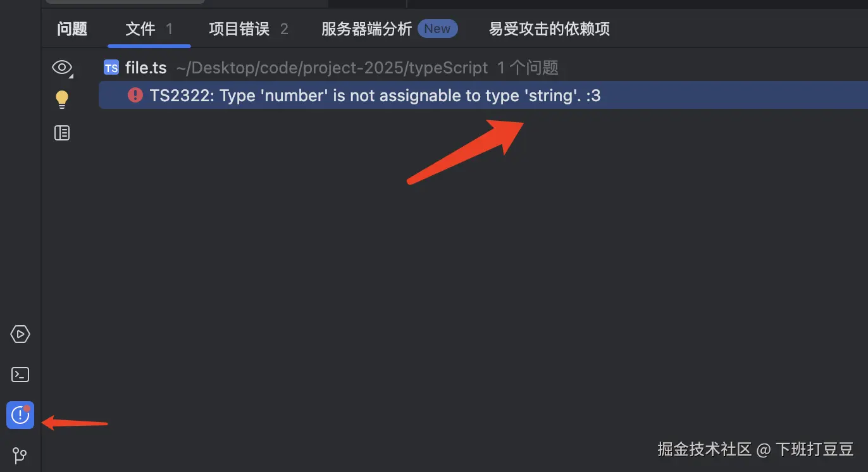Screen dimensions: 868x472
Task: Open the Git branch tool window icon
Action: pyautogui.click(x=20, y=455)
